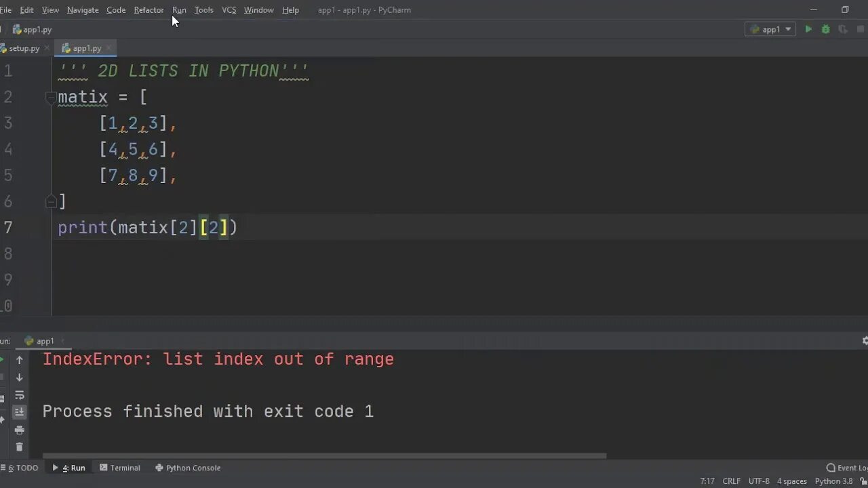The width and height of the screenshot is (868, 488).
Task: Close the setup.py editor tab
Action: (x=47, y=48)
